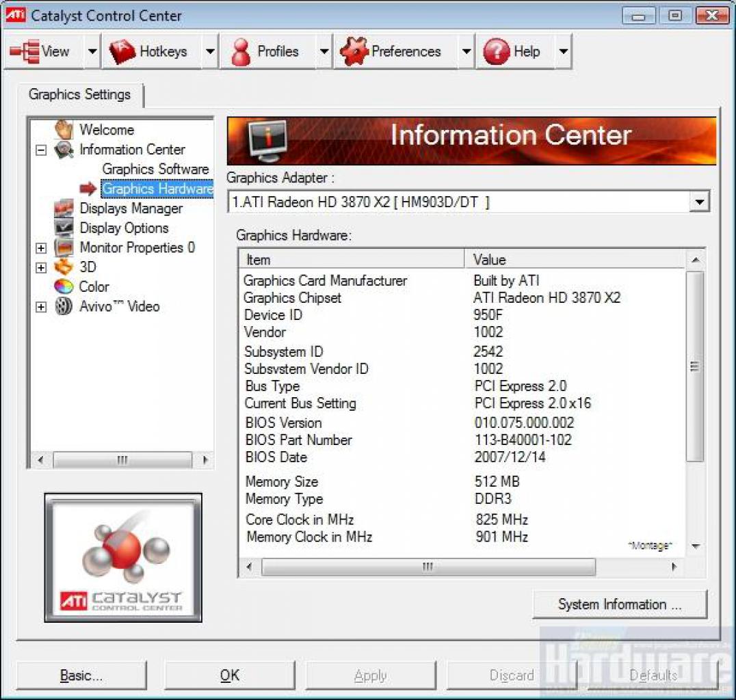
Task: Click the Value column header
Action: point(575,260)
